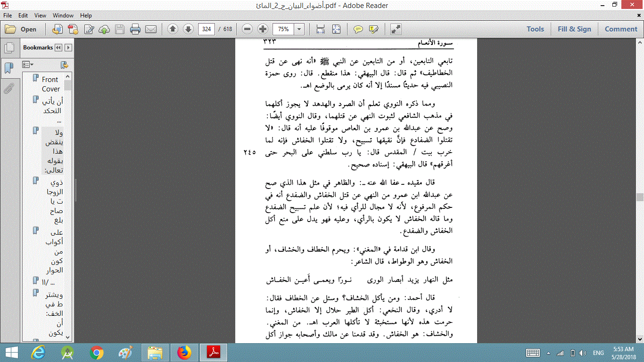This screenshot has height=362, width=644.
Task: Open the on-screen touch keyboard icon
Action: (533, 353)
